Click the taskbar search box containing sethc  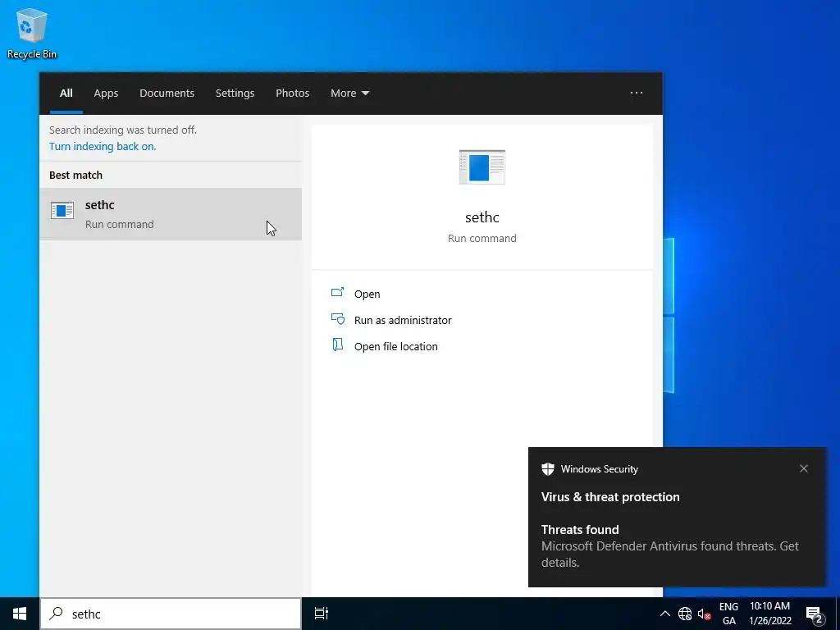171,614
